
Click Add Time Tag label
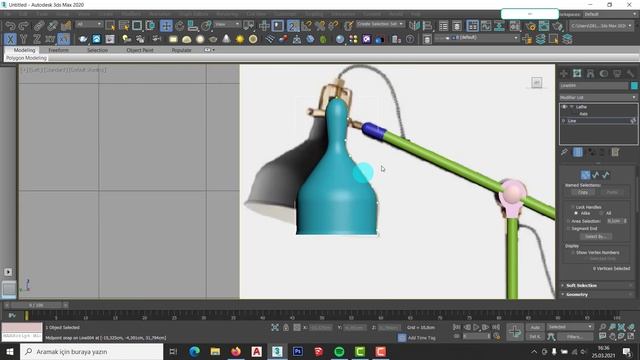pyautogui.click(x=422, y=338)
